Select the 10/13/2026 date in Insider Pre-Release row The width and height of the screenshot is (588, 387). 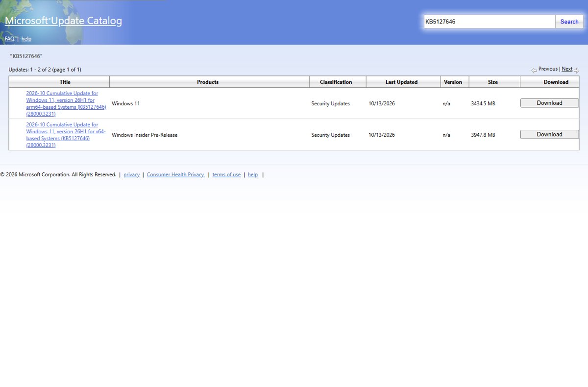coord(381,135)
